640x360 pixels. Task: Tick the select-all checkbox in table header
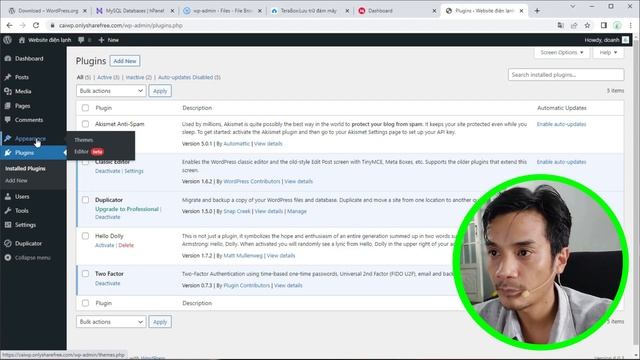(85, 108)
